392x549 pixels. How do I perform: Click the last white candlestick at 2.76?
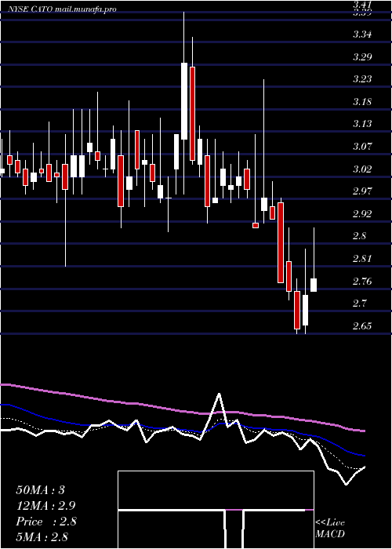coord(314,285)
